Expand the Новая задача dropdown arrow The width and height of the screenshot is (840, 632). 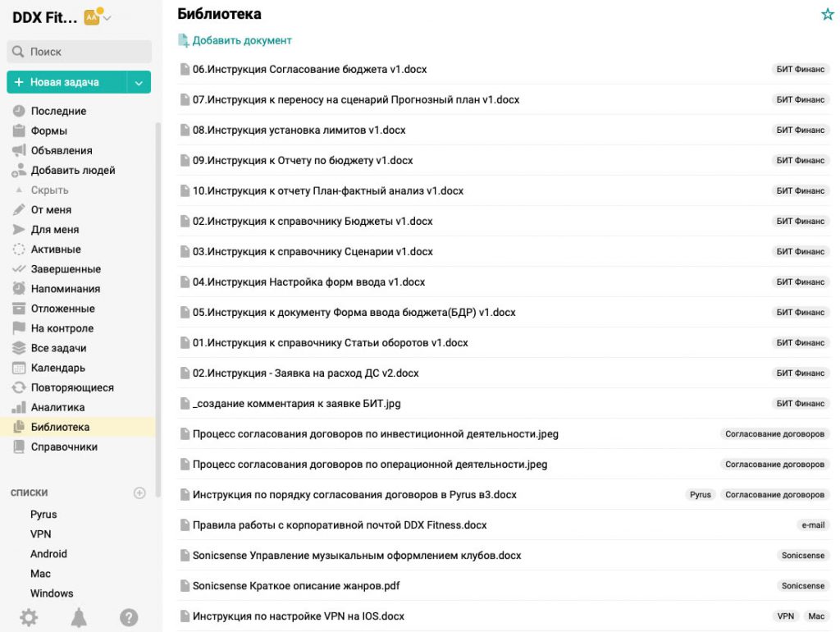click(x=139, y=83)
